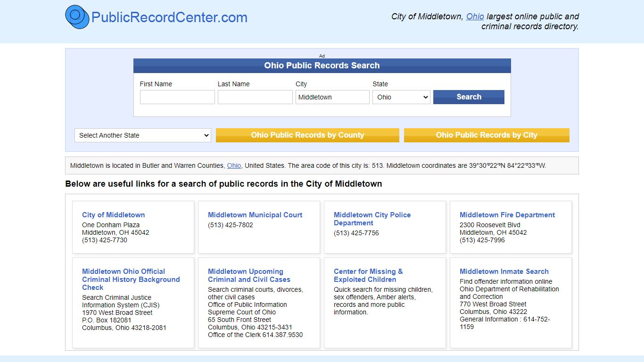Open Middletown Ohio Official Criminal History Background Check
The image size is (644, 362).
131,279
